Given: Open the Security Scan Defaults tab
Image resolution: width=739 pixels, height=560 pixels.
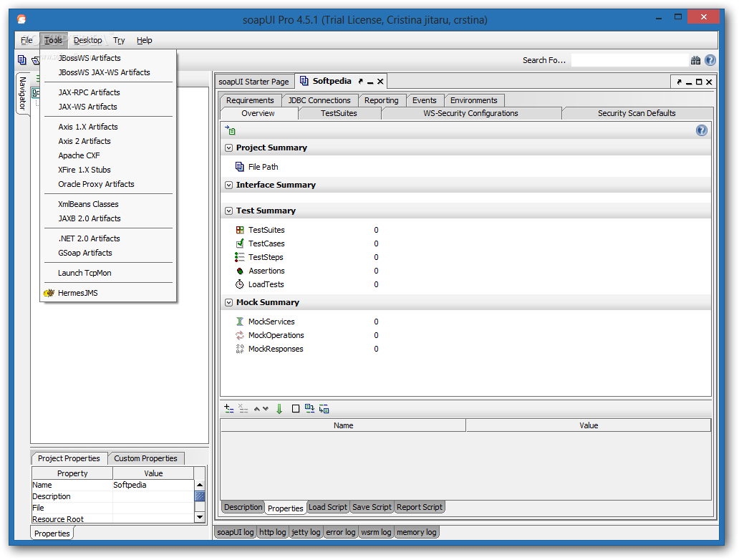Looking at the screenshot, I should [637, 113].
